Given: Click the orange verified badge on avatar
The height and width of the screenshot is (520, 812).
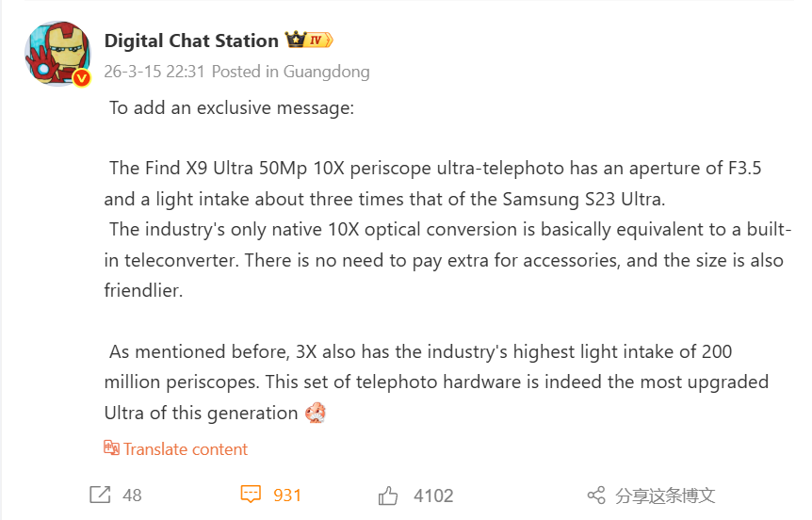Looking at the screenshot, I should (x=83, y=78).
